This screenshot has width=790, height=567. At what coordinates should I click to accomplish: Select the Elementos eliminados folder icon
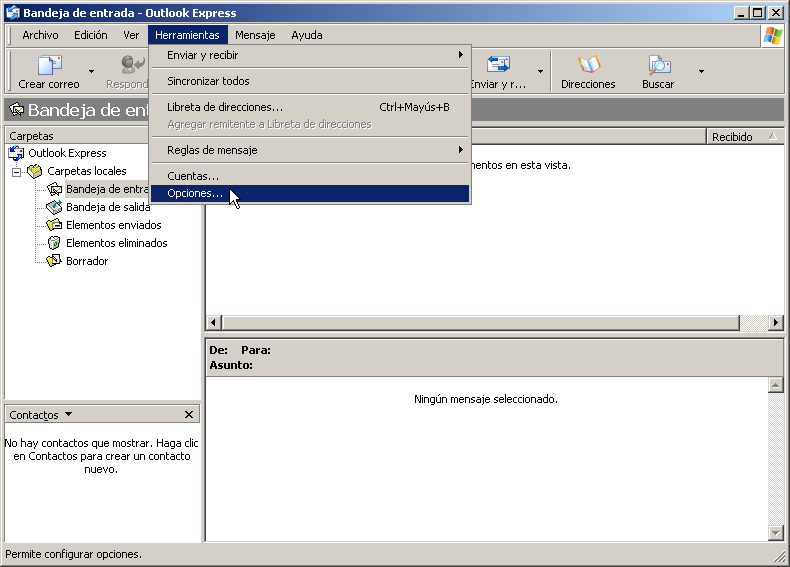coord(54,243)
